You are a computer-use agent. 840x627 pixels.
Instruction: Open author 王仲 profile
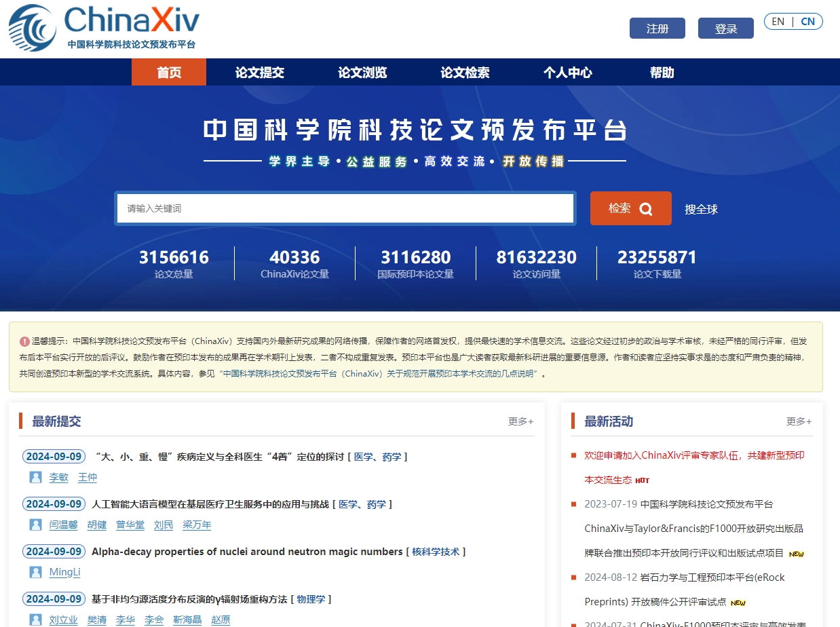[88, 478]
